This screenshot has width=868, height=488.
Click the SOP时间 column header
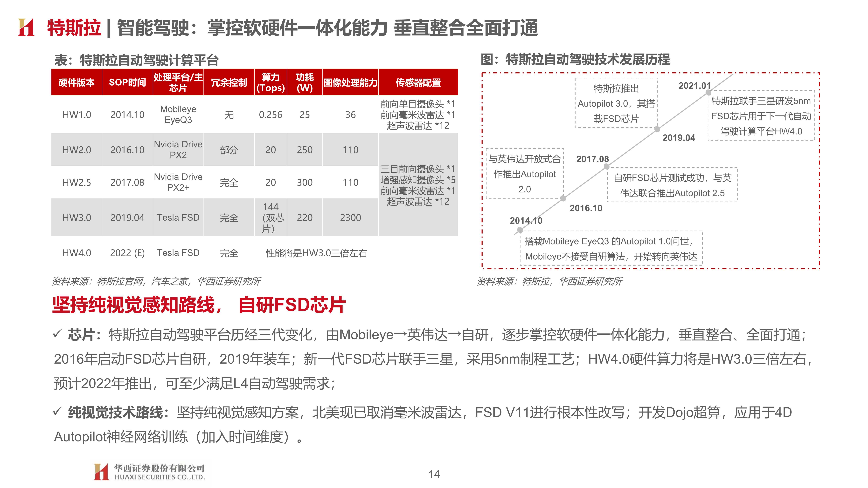pyautogui.click(x=127, y=82)
